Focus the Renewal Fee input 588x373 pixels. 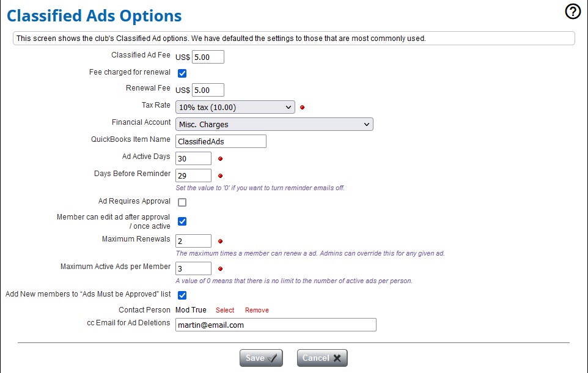[x=208, y=90]
